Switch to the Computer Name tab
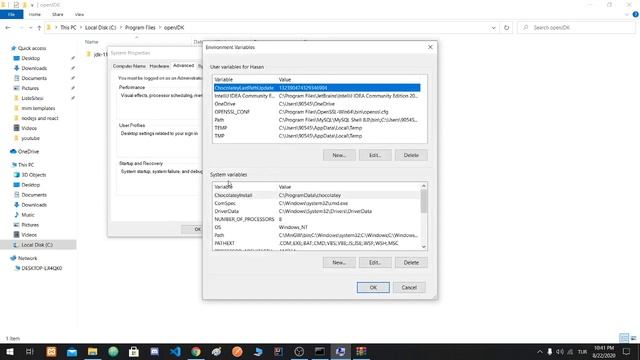The height and width of the screenshot is (360, 640). pos(129,66)
